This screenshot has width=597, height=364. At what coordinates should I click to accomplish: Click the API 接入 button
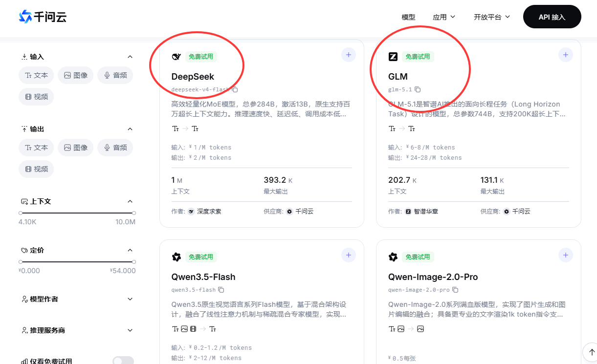552,17
